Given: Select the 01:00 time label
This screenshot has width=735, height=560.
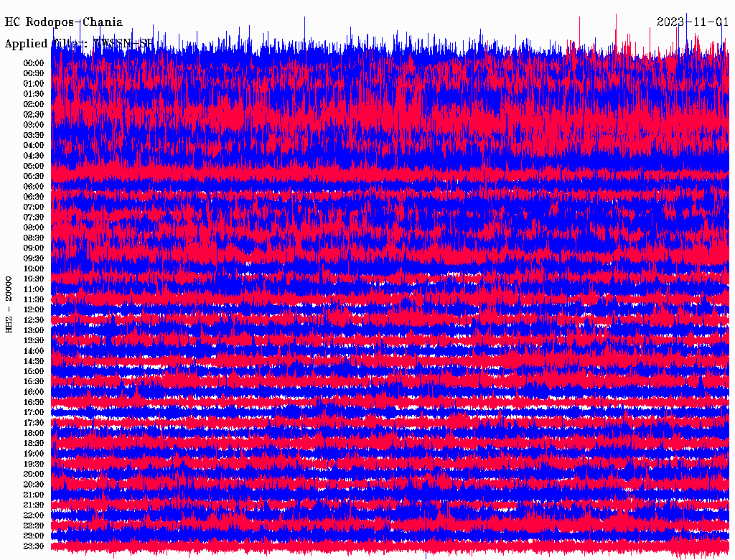Looking at the screenshot, I should click(33, 84).
